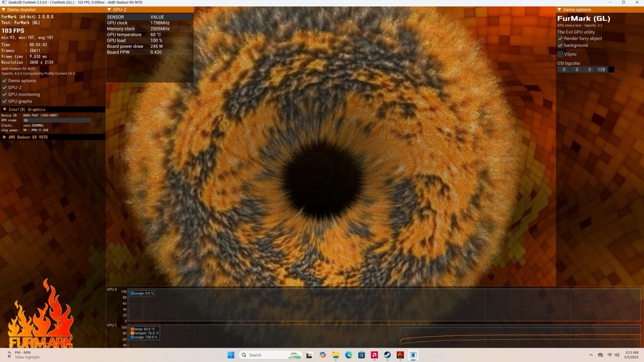The width and height of the screenshot is (644, 362).
Task: Open Task View from the taskbar
Action: pos(309,355)
